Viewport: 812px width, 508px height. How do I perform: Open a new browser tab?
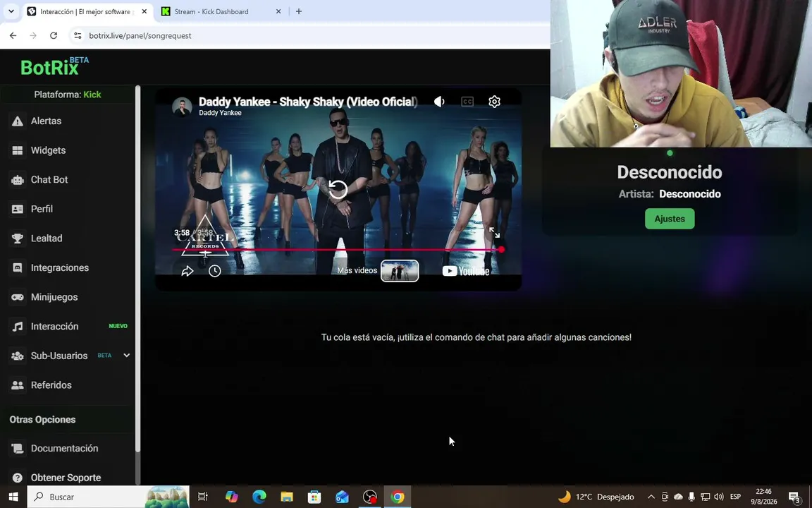tap(299, 11)
